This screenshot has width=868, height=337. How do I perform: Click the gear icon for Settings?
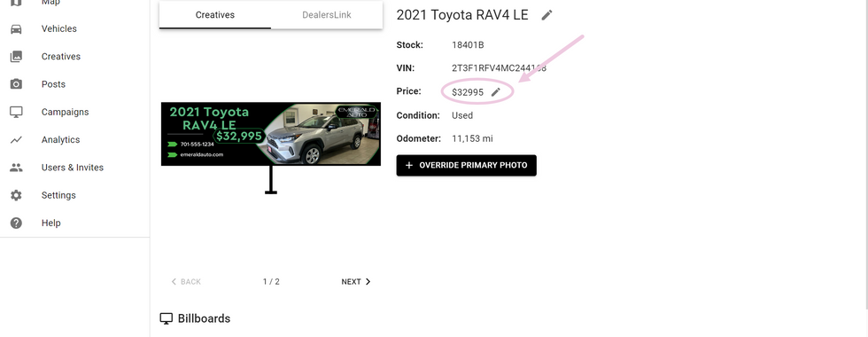pyautogui.click(x=16, y=195)
